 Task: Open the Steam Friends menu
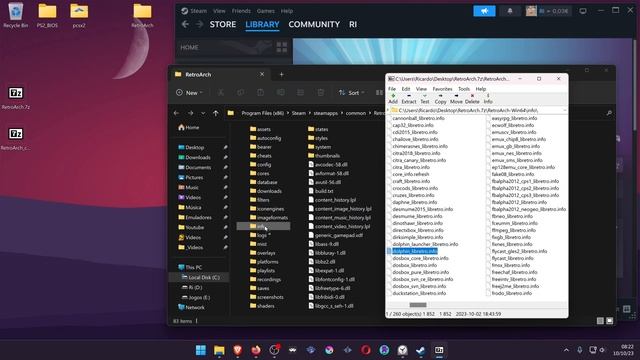coord(241,11)
